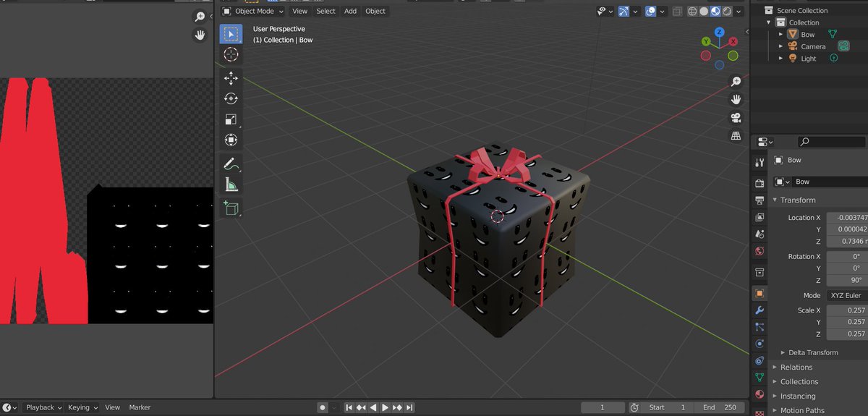Expand the Camera item in outliner
Image resolution: width=868 pixels, height=416 pixels.
[x=780, y=46]
